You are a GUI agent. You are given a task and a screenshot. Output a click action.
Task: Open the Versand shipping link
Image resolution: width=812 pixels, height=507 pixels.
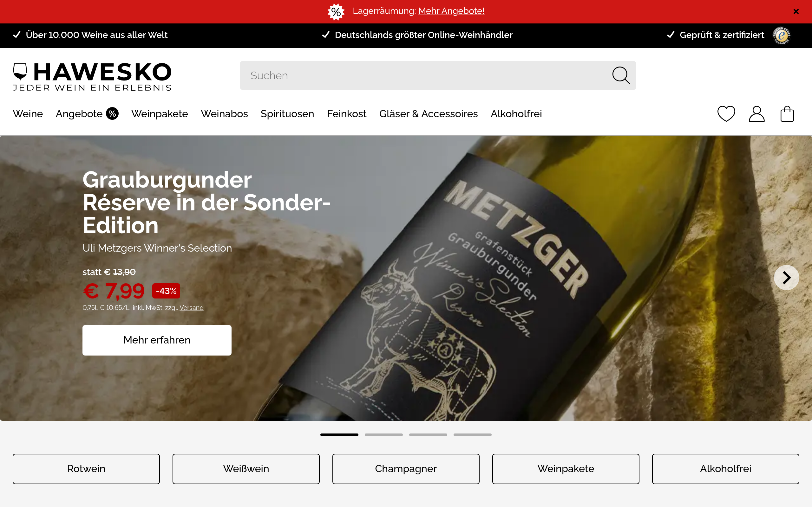click(191, 307)
